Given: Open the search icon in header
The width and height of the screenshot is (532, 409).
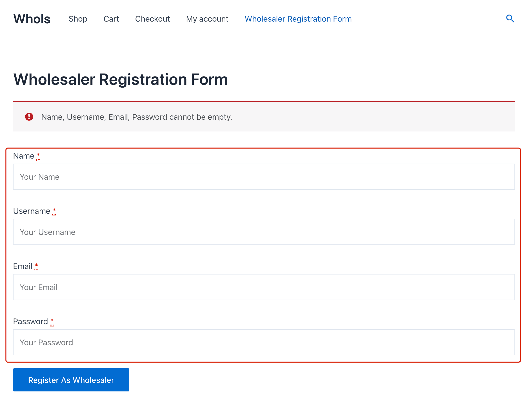Looking at the screenshot, I should tap(510, 19).
